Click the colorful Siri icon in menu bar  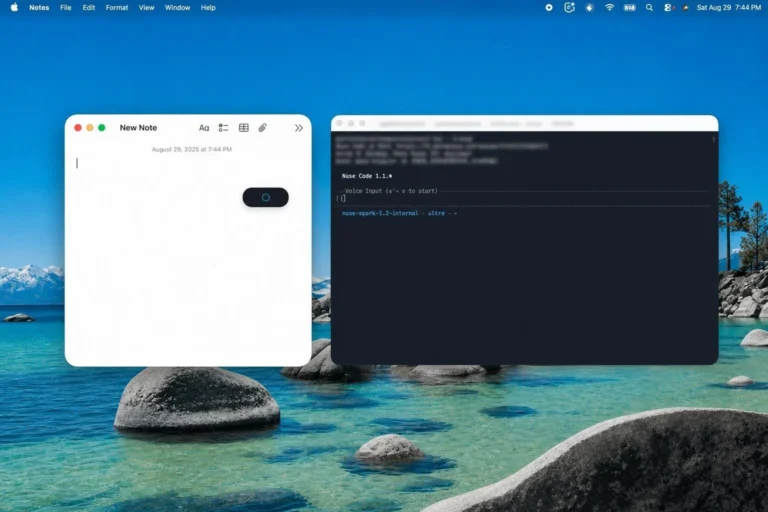685,7
